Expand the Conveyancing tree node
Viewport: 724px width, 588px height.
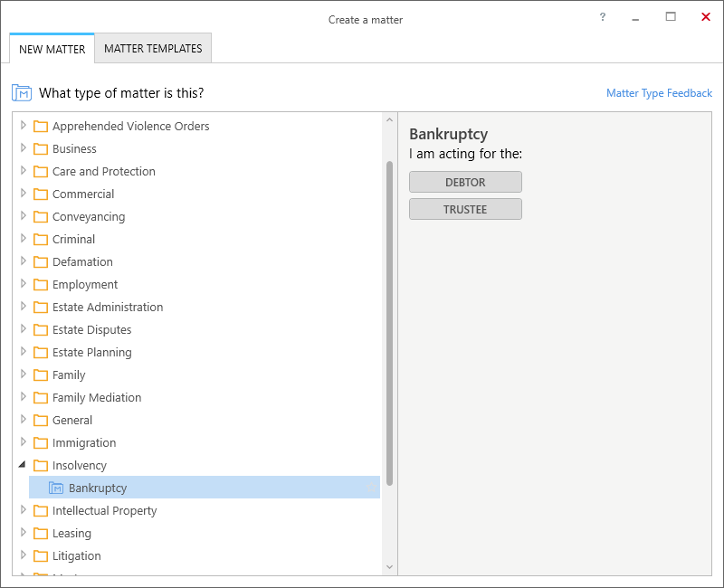pos(24,215)
